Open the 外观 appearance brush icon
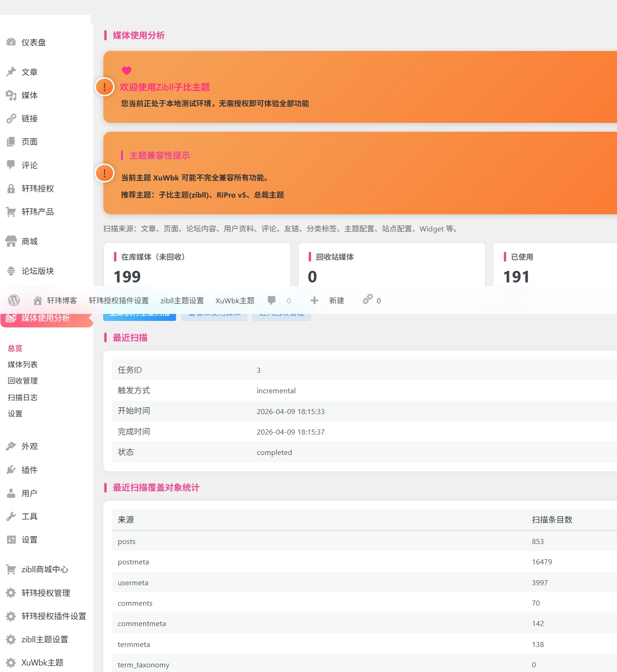The height and width of the screenshot is (672, 617). pos(11,446)
